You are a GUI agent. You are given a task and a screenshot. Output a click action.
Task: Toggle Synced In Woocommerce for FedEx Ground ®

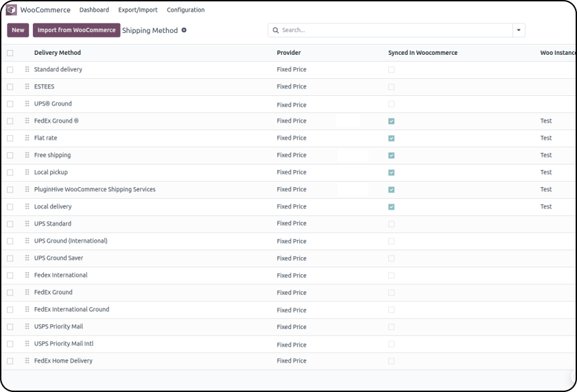point(391,121)
